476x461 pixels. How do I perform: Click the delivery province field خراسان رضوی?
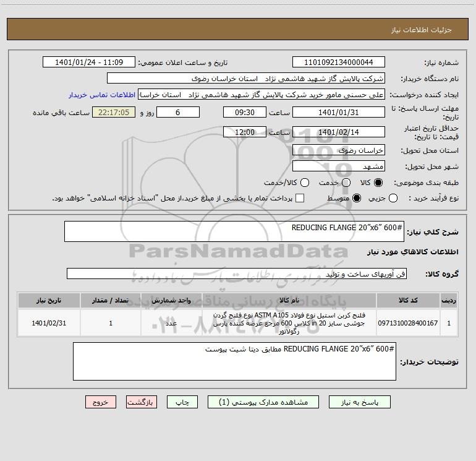point(339,150)
